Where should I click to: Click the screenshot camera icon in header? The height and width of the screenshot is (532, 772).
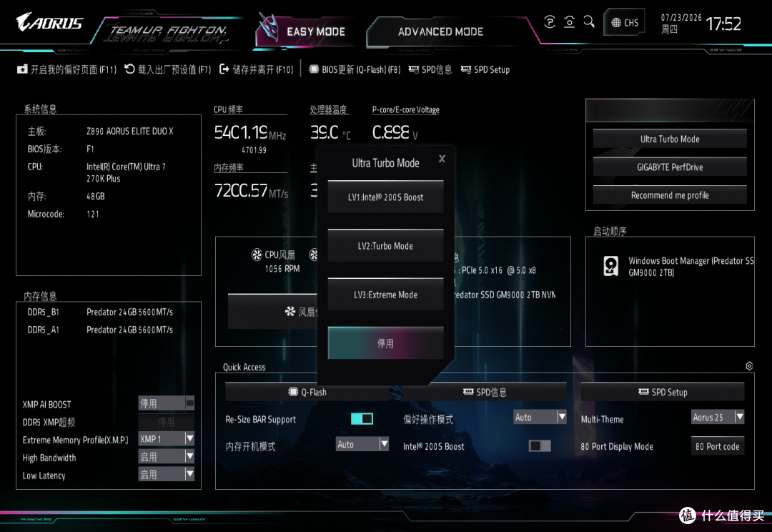(569, 22)
